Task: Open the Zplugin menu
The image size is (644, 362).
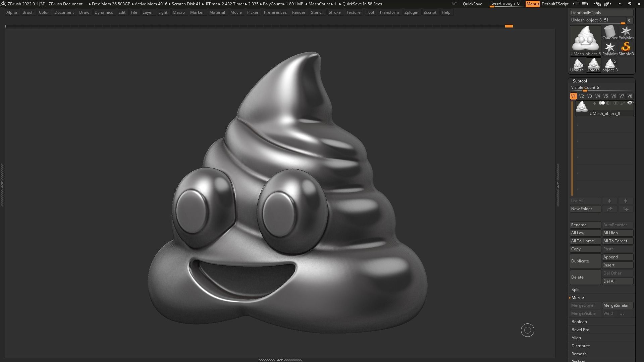Action: pyautogui.click(x=411, y=12)
